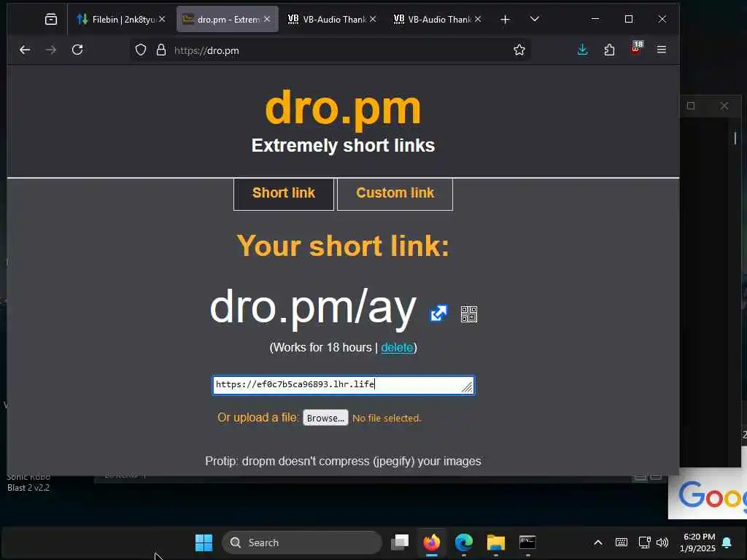
Task: Show QR code for dro.pm/ay
Action: click(x=469, y=314)
